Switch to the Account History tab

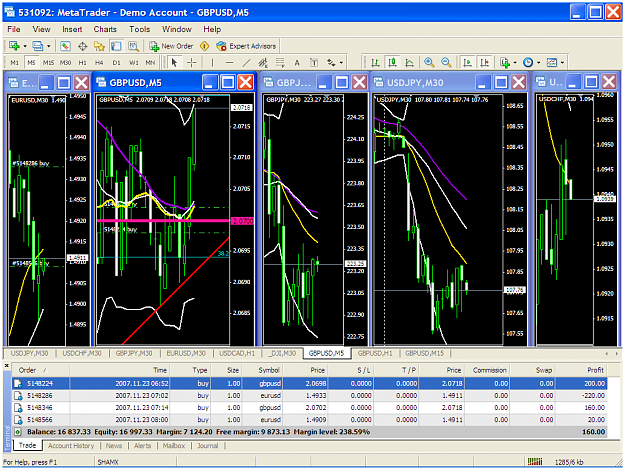pos(71,446)
